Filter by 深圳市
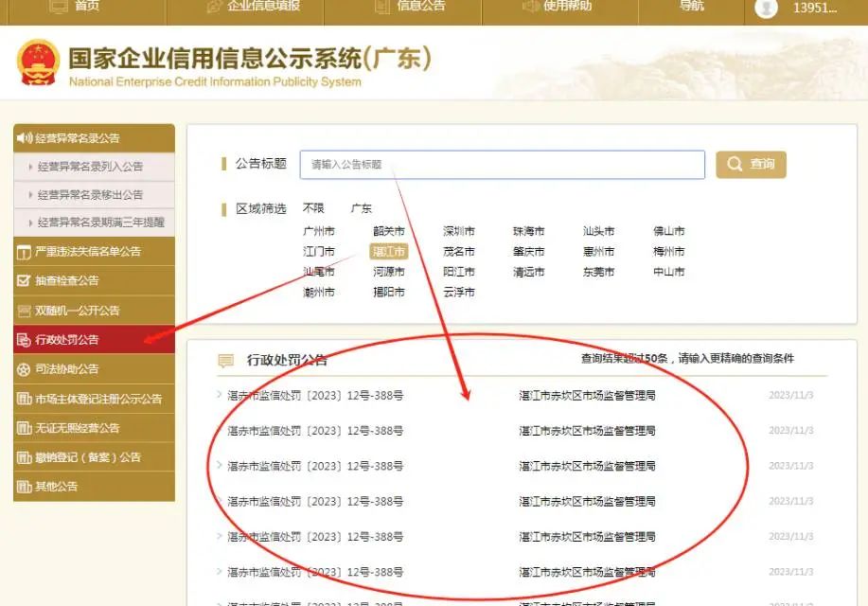This screenshot has height=606, width=868. (459, 231)
